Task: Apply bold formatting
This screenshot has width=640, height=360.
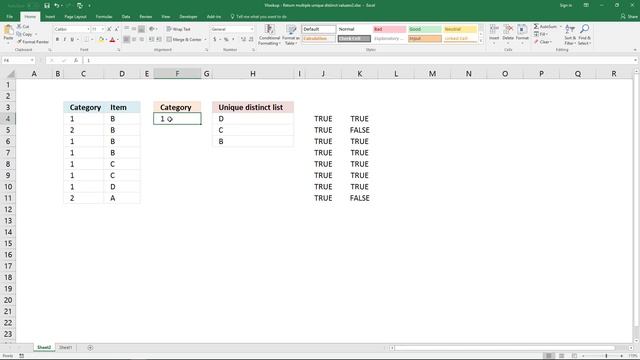Action: tap(57, 40)
